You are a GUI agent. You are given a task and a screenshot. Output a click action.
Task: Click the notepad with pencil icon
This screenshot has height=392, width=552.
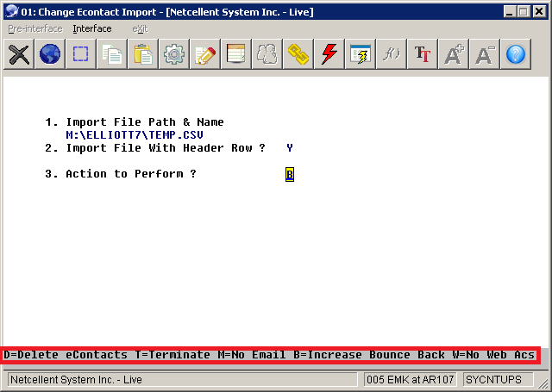pos(205,54)
